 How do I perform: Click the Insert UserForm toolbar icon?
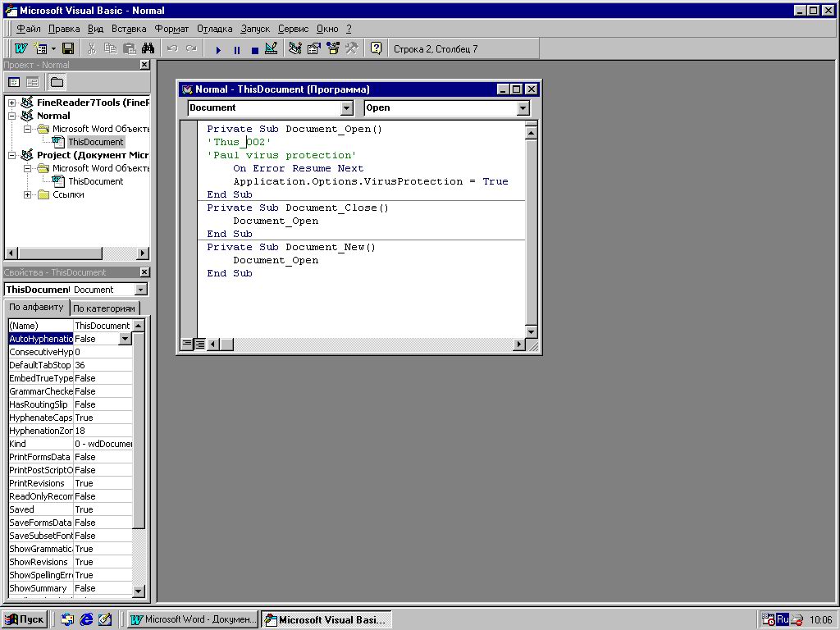point(40,48)
